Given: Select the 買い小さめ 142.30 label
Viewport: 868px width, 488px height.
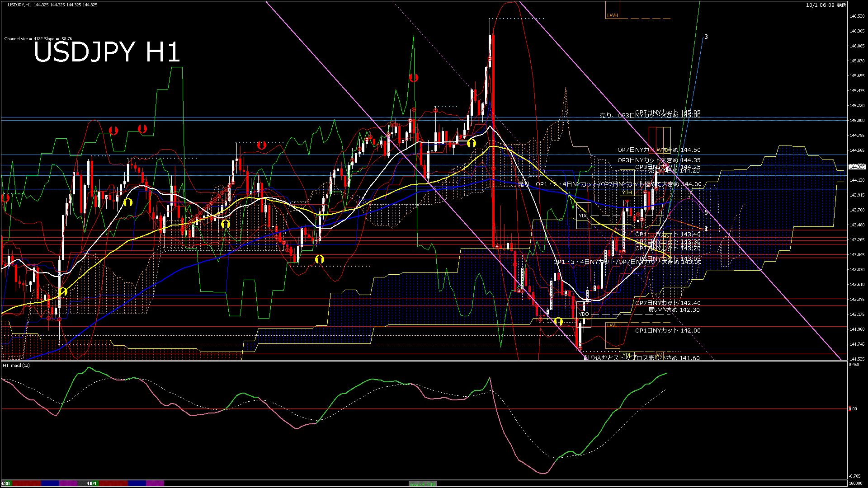Looking at the screenshot, I should click(x=674, y=310).
